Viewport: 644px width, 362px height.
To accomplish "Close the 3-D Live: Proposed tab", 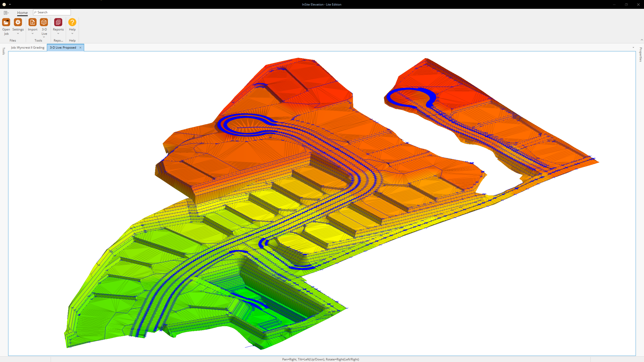I will click(80, 48).
